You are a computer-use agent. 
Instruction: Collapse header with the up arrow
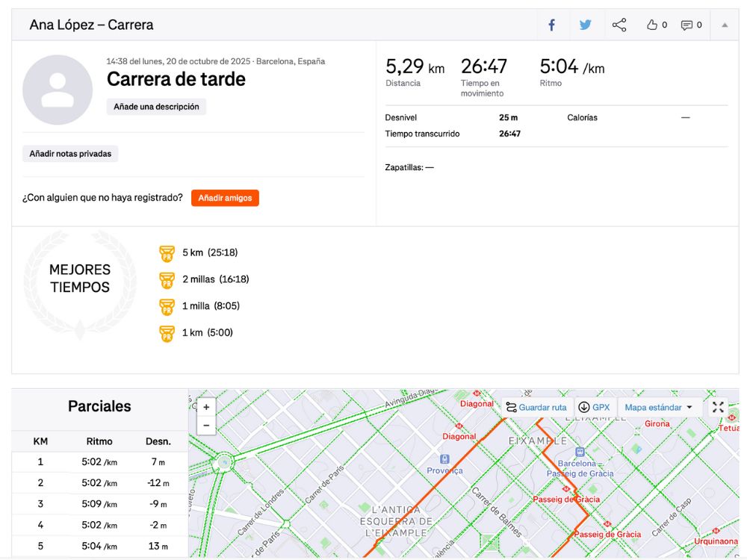pyautogui.click(x=724, y=25)
